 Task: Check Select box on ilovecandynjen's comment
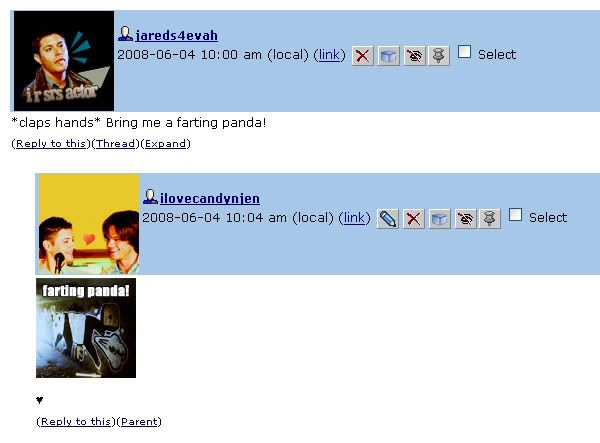click(515, 215)
